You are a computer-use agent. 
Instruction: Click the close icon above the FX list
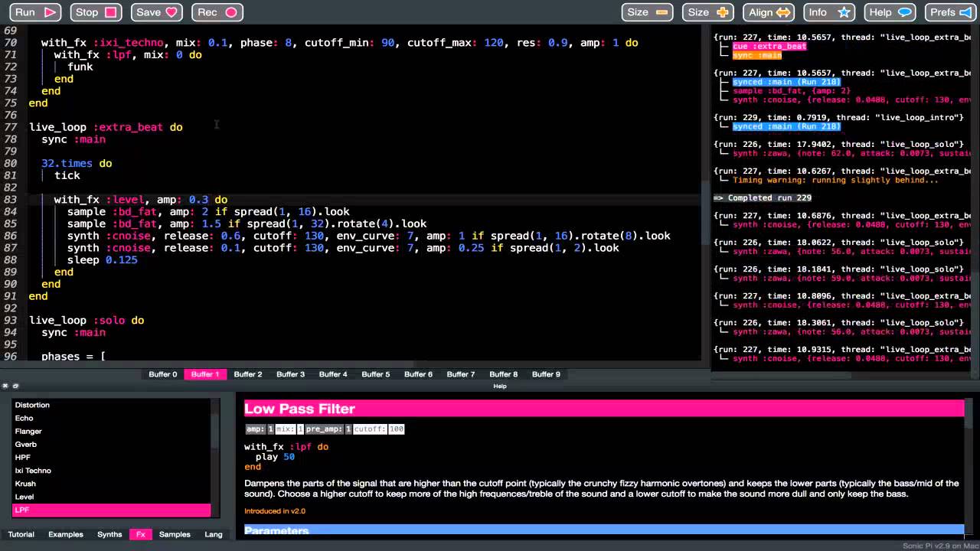(x=5, y=386)
